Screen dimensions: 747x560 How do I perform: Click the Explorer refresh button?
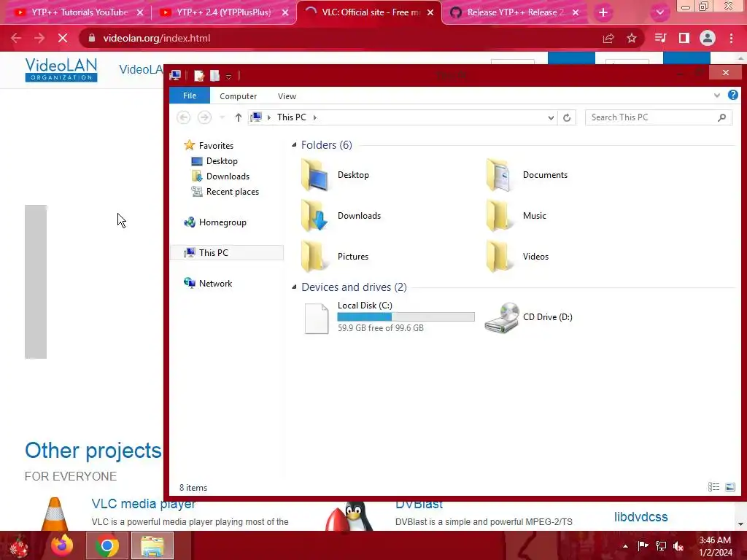tap(566, 117)
